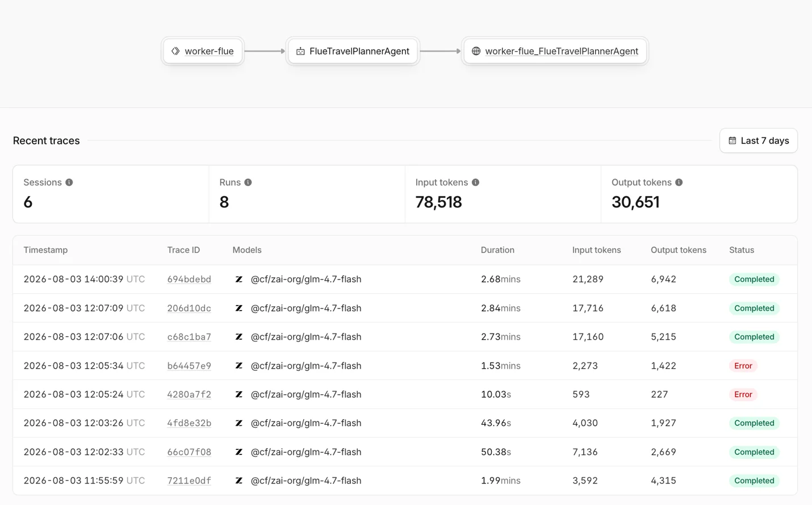Open trace 206d10dc
The image size is (812, 505).
pyautogui.click(x=189, y=308)
